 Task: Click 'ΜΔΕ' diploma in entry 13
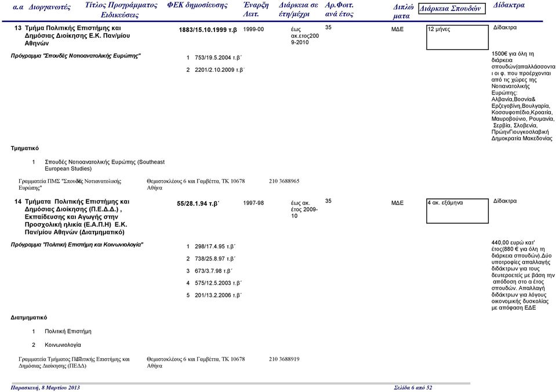(x=397, y=29)
